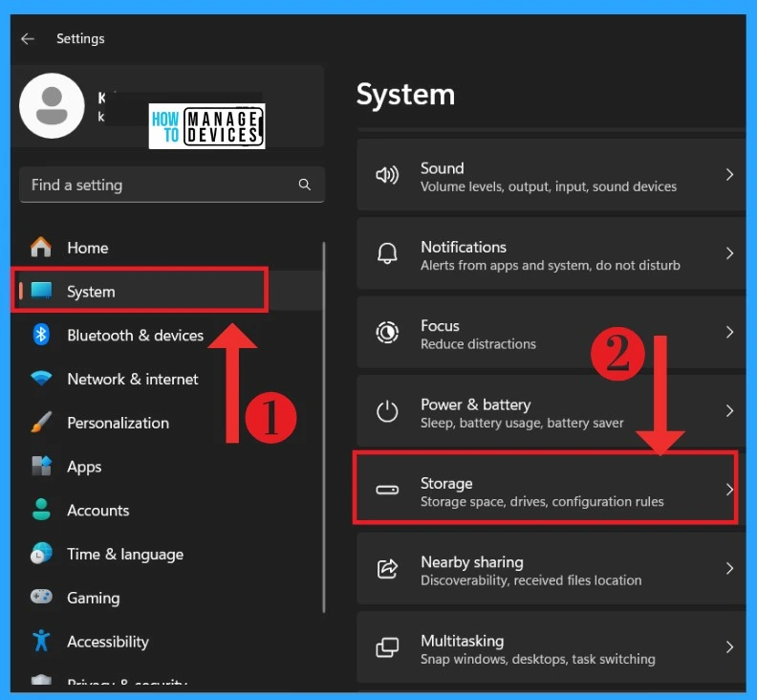
Task: Click the back arrow in Settings header
Action: point(28,39)
